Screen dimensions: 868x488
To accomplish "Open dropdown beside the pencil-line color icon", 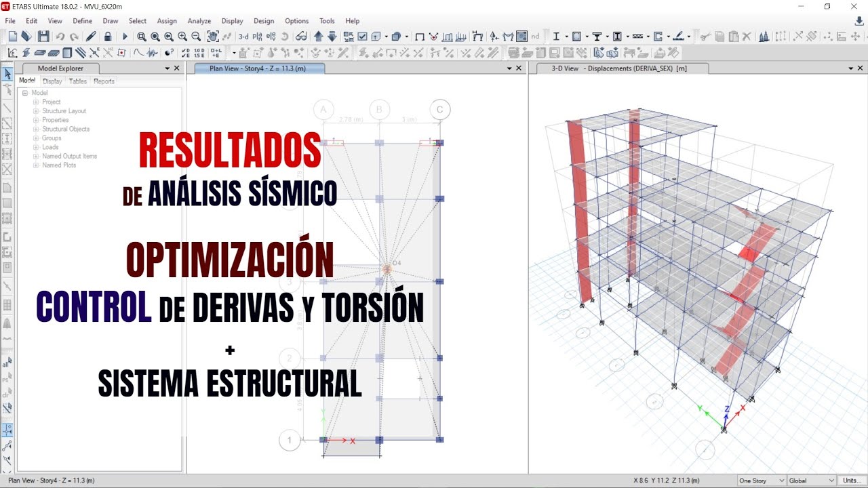I will 688,36.
